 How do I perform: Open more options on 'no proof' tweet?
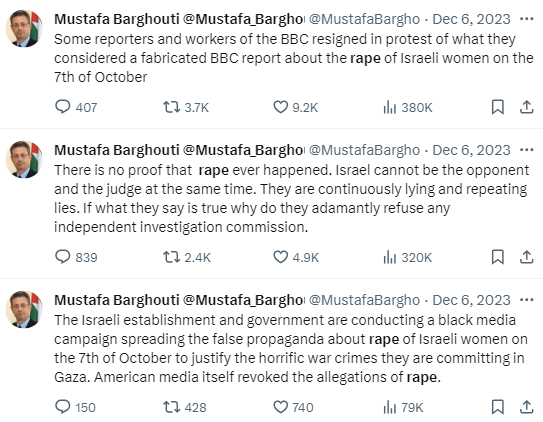(527, 150)
